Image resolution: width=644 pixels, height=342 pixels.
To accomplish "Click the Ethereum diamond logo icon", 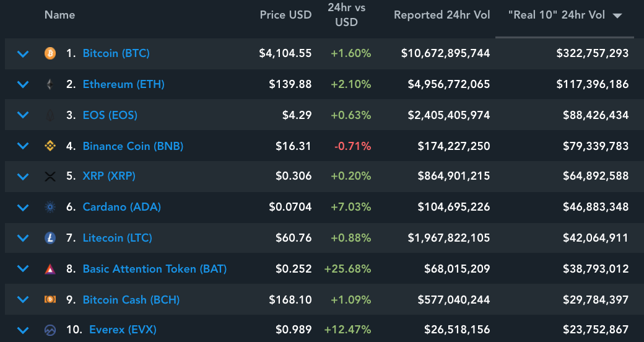I will pyautogui.click(x=50, y=84).
